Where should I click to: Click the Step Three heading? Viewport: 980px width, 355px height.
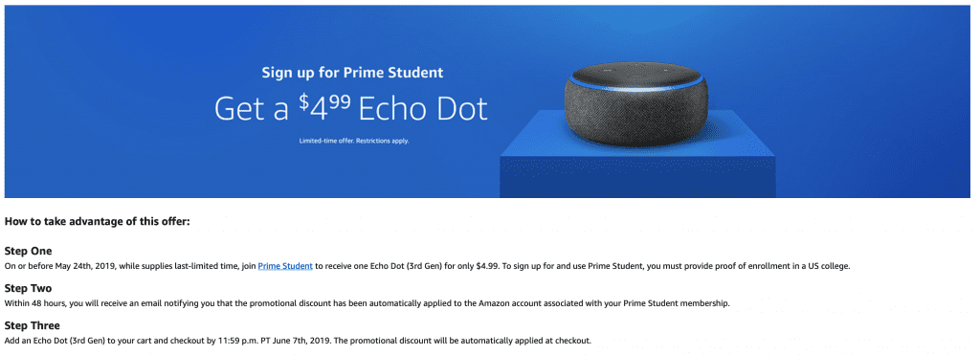click(x=33, y=326)
